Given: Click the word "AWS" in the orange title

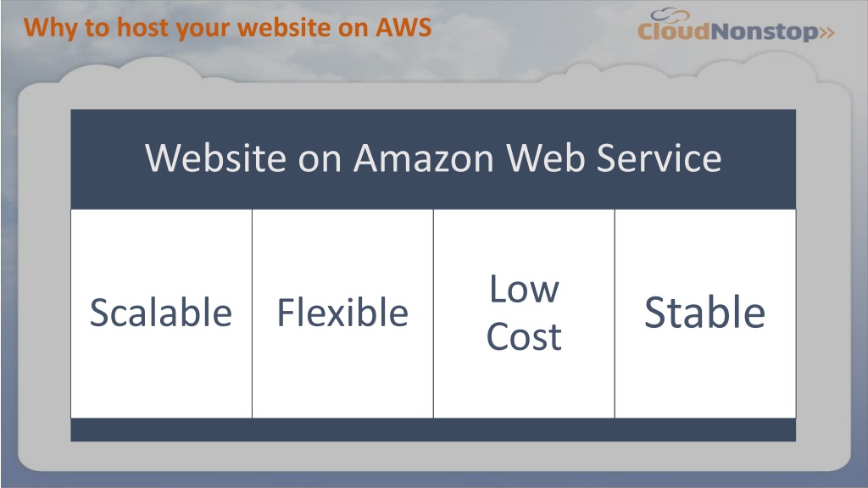Looking at the screenshot, I should tap(403, 27).
